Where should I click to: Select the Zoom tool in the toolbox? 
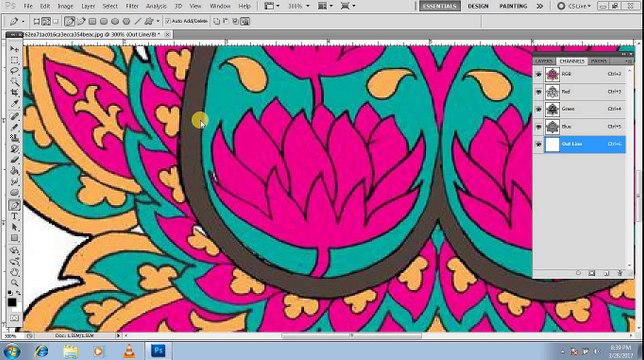click(14, 283)
